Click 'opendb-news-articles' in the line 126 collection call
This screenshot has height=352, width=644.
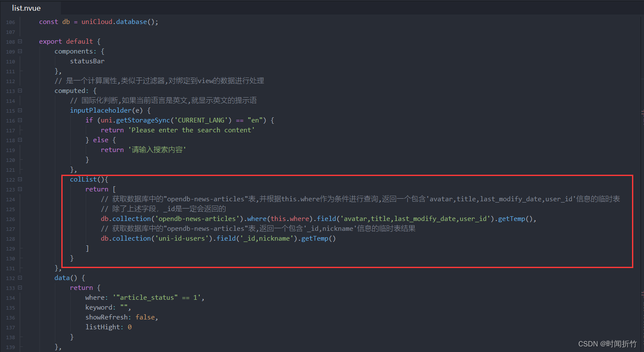pos(197,219)
